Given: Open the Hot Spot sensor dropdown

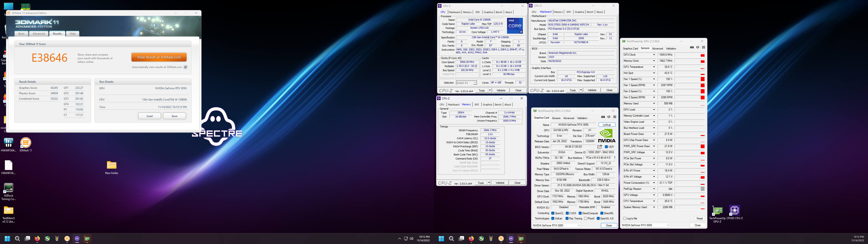Looking at the screenshot, I should click(x=654, y=73).
